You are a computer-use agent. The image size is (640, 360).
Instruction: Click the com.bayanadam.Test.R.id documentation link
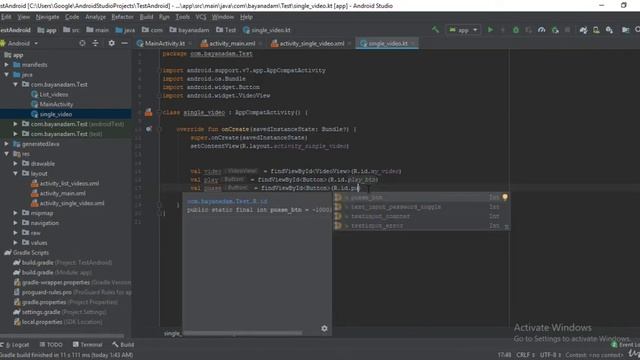pyautogui.click(x=227, y=201)
